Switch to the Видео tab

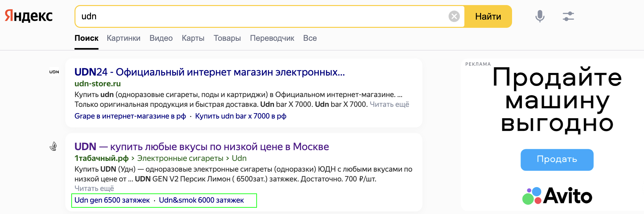161,38
